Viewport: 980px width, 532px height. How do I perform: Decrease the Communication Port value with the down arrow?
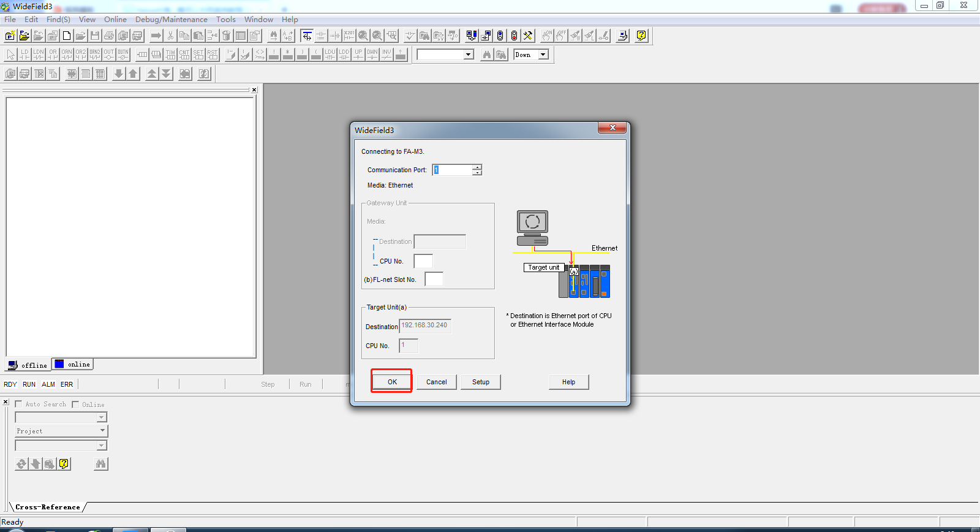pos(477,173)
